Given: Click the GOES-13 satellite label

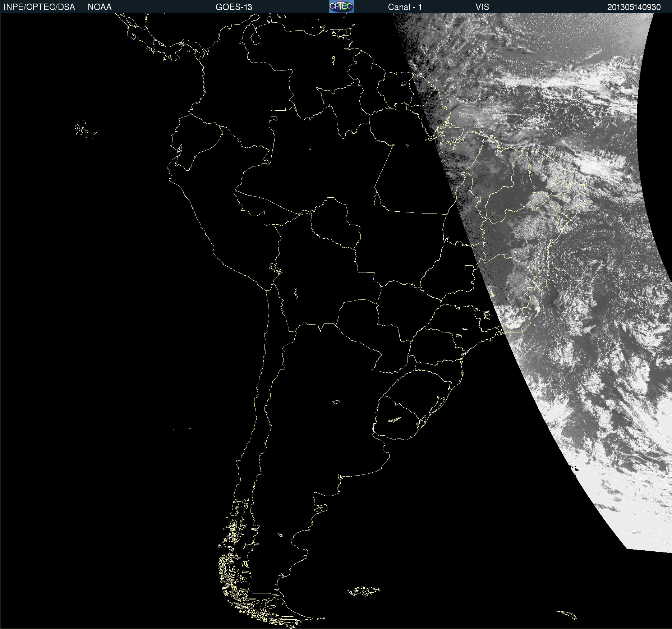Looking at the screenshot, I should point(234,7).
